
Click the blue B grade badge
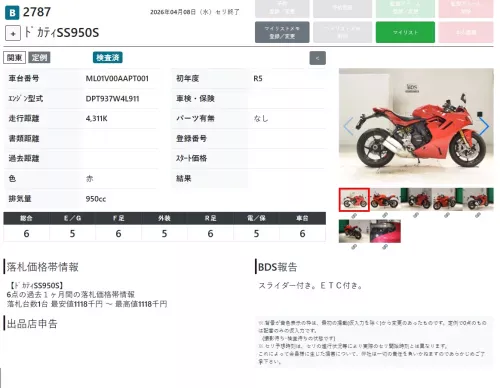coord(12,13)
